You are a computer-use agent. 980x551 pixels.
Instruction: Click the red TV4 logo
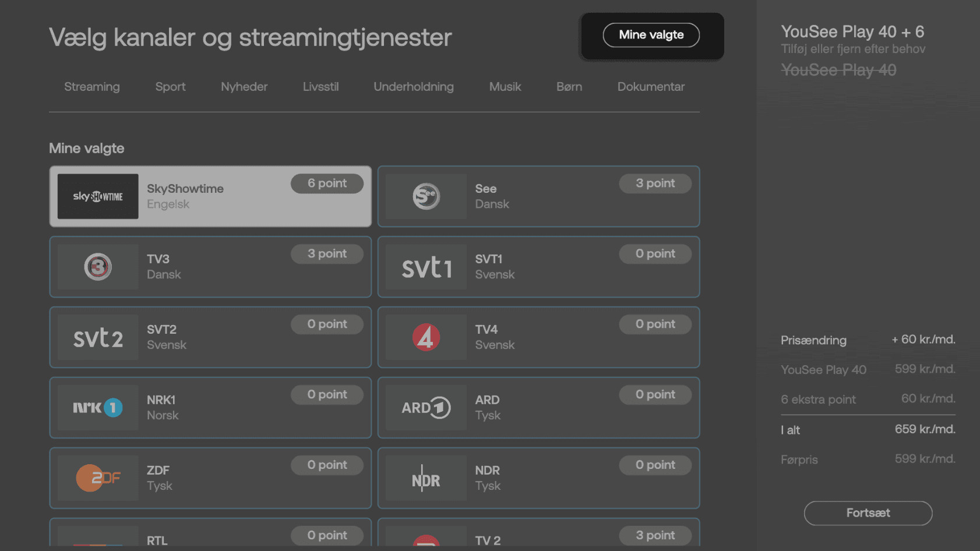[426, 337]
